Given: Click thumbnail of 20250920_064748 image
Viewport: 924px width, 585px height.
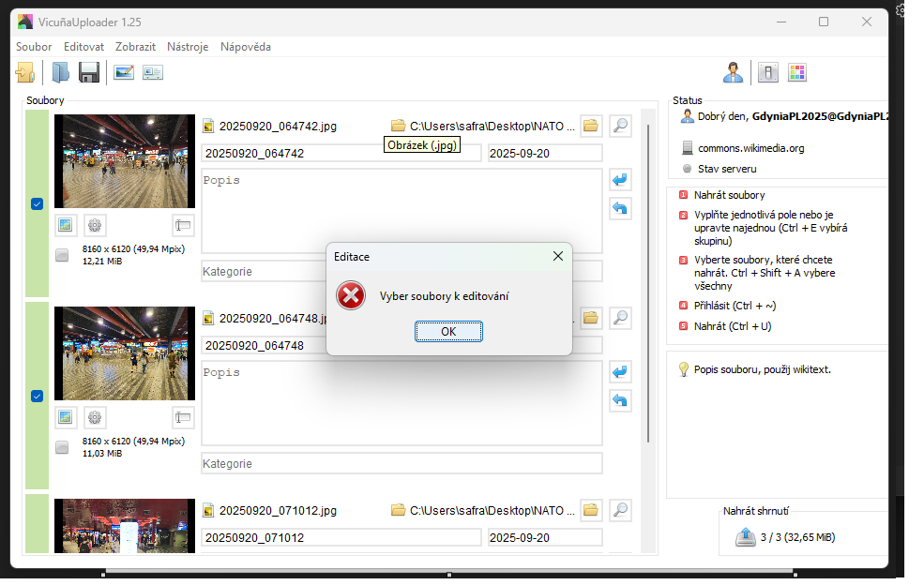Looking at the screenshot, I should pyautogui.click(x=125, y=352).
